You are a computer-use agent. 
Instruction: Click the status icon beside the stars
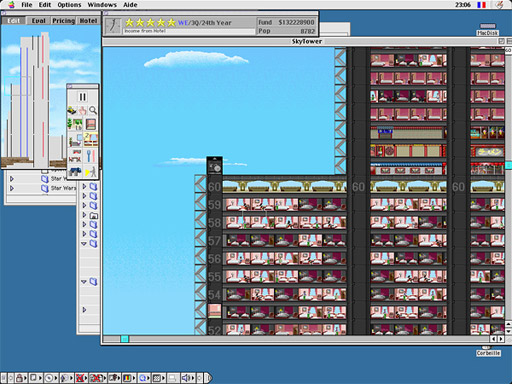coord(113,26)
